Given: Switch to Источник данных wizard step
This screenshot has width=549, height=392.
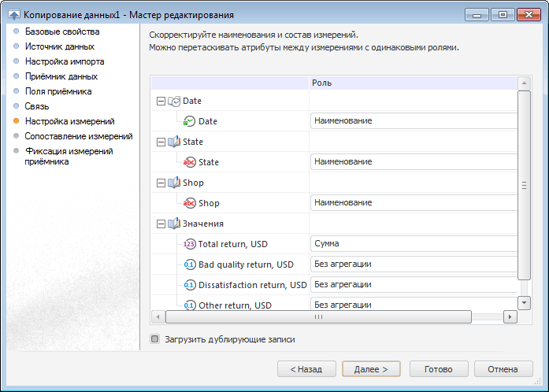Looking at the screenshot, I should pos(59,46).
